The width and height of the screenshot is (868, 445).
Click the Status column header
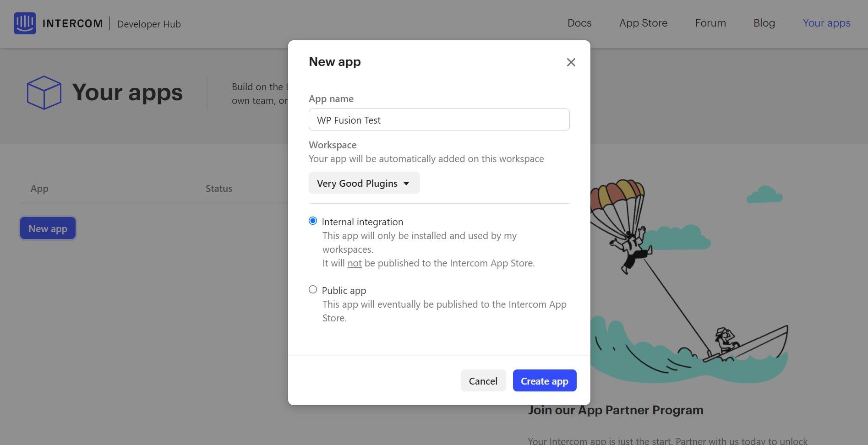(x=219, y=188)
